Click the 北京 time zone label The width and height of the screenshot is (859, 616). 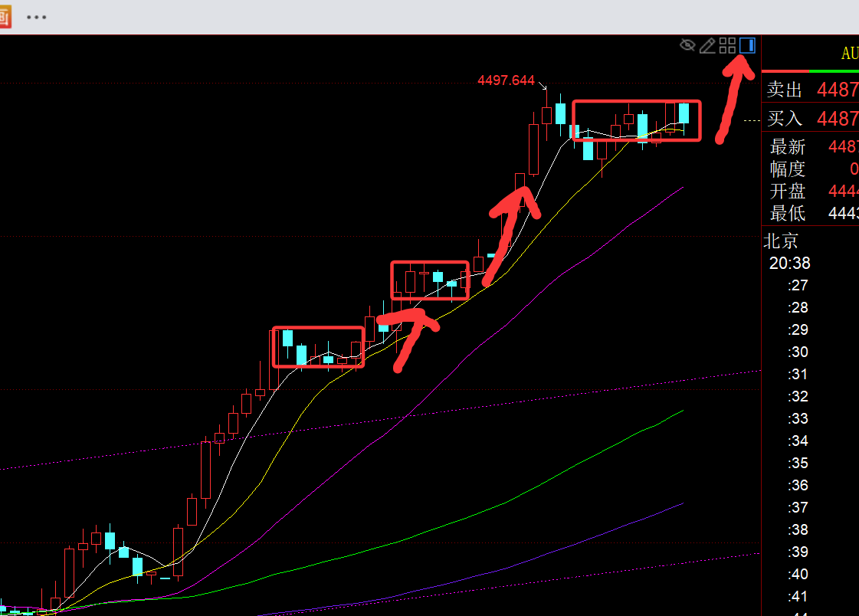(x=781, y=241)
